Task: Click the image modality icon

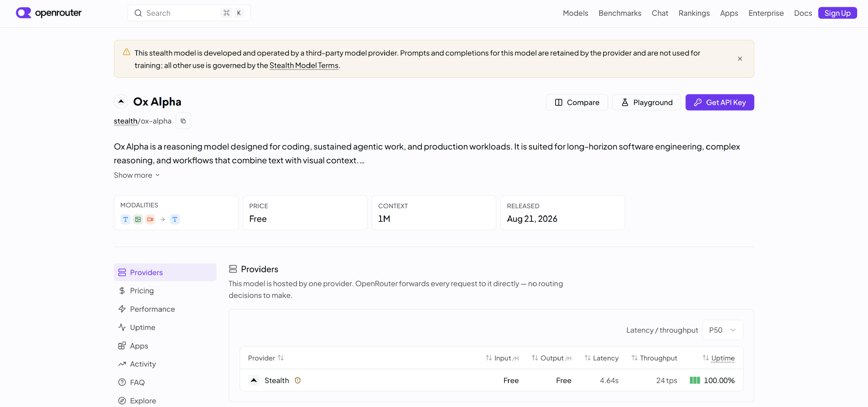Action: [x=138, y=220]
